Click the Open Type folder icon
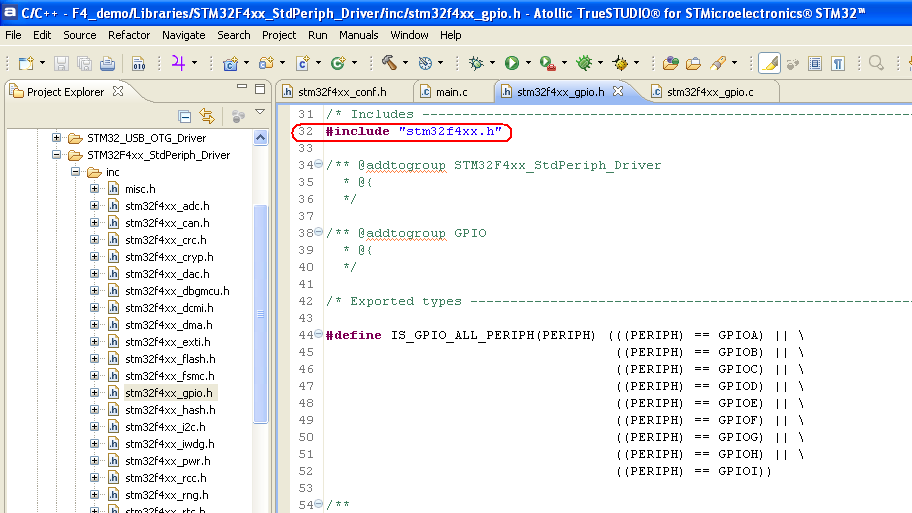This screenshot has height=513, width=912. tap(671, 63)
